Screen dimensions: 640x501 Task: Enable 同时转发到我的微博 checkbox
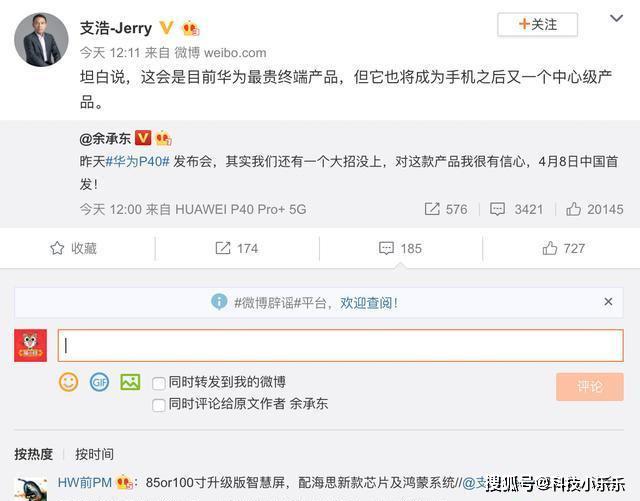(x=159, y=382)
